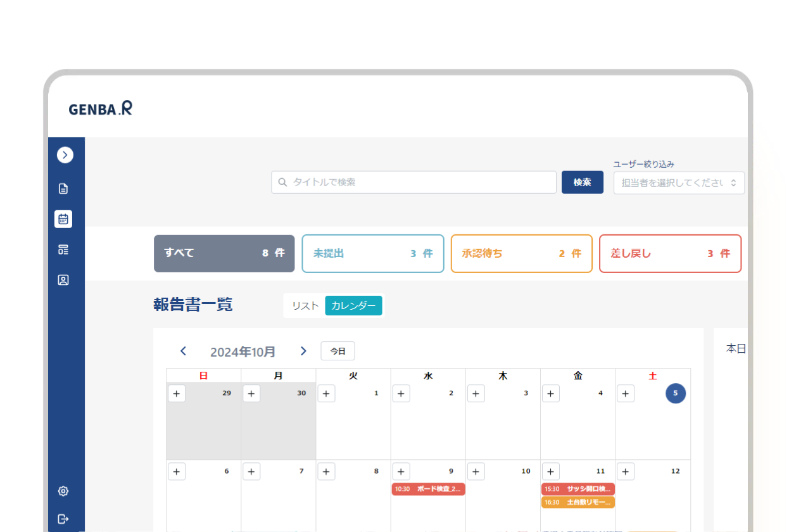Open the template layout icon in sidebar
Image resolution: width=808 pixels, height=532 pixels.
pyautogui.click(x=63, y=250)
